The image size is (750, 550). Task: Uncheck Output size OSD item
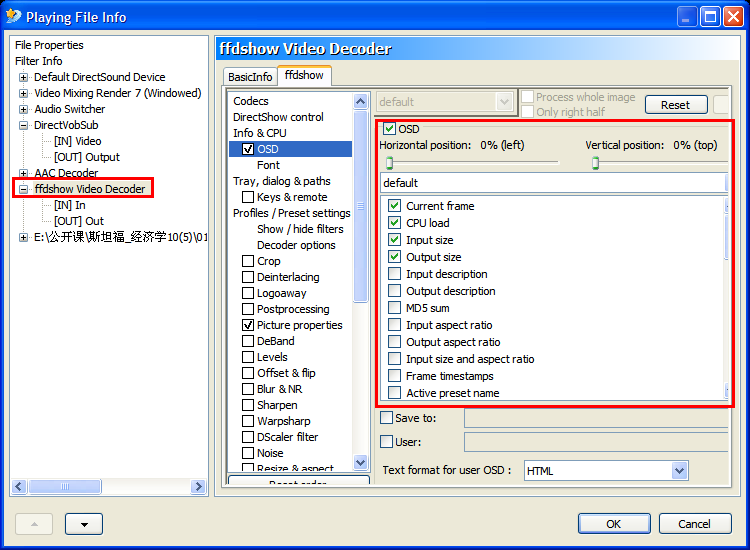394,257
